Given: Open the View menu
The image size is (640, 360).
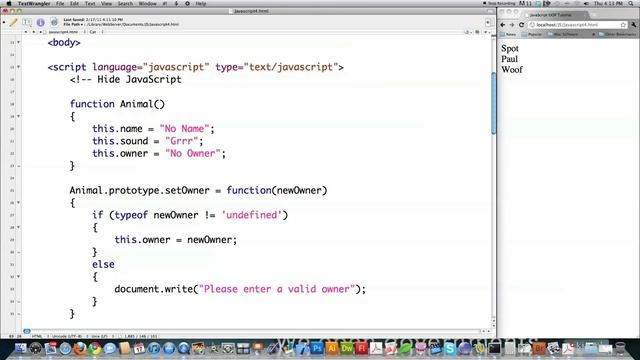Looking at the screenshot, I should tap(106, 3).
